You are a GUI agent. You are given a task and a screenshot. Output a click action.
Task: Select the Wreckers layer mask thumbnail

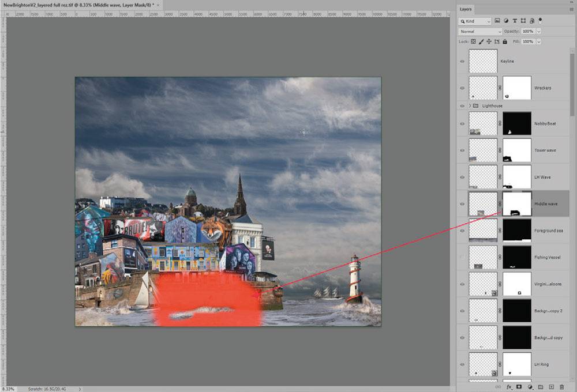(516, 88)
